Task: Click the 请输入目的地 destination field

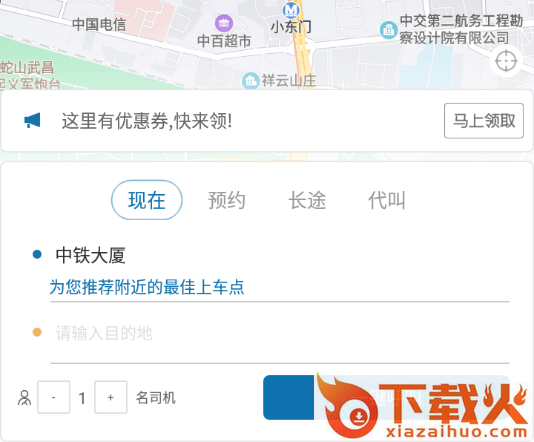Action: (279, 333)
